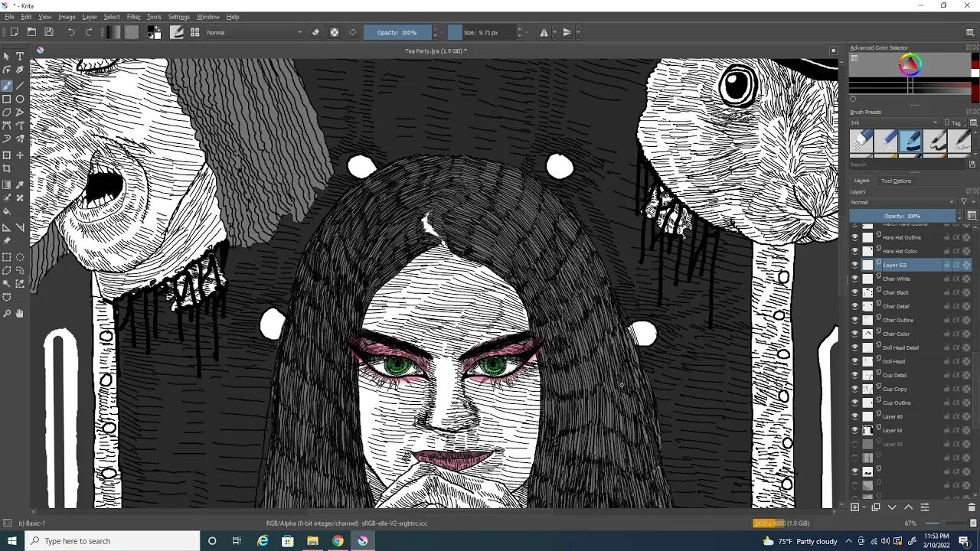The image size is (980, 551).
Task: Adjust the toolbar brush Opacity slider
Action: pyautogui.click(x=397, y=32)
